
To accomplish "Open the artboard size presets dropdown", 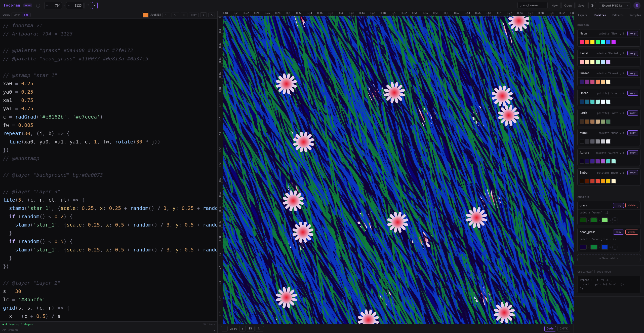I will (95, 6).
